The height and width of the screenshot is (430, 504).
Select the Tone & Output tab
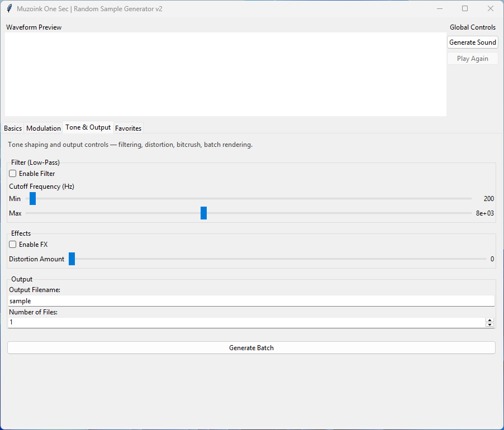pyautogui.click(x=88, y=127)
